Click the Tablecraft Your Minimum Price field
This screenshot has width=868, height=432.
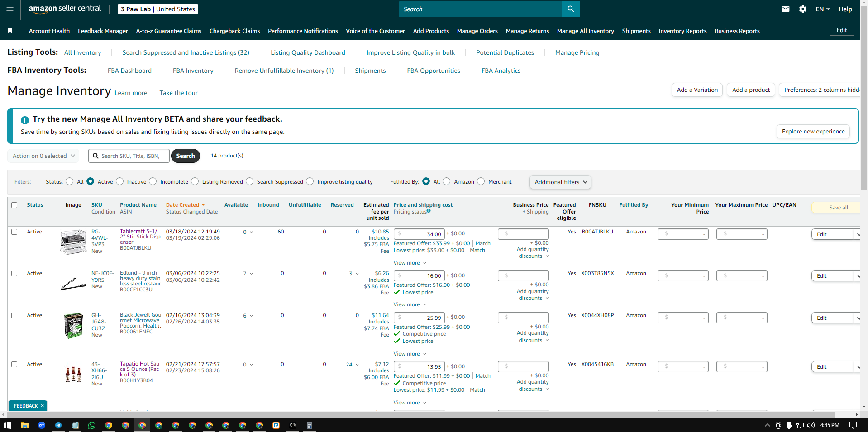(683, 234)
